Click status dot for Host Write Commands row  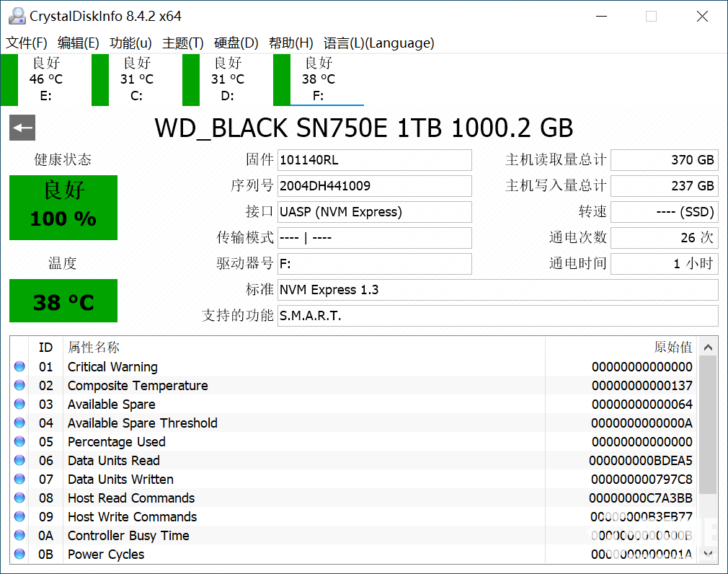(19, 516)
